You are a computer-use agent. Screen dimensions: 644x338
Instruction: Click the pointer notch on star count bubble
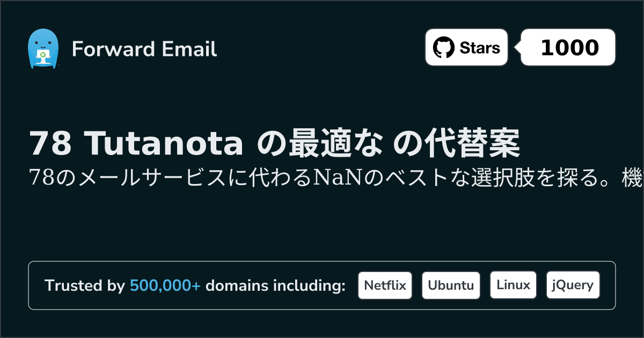point(518,48)
